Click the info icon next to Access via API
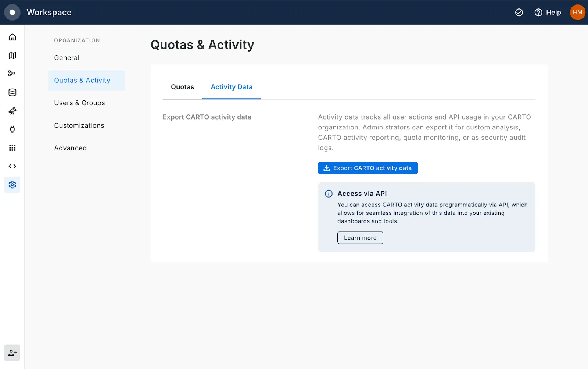 (x=328, y=194)
